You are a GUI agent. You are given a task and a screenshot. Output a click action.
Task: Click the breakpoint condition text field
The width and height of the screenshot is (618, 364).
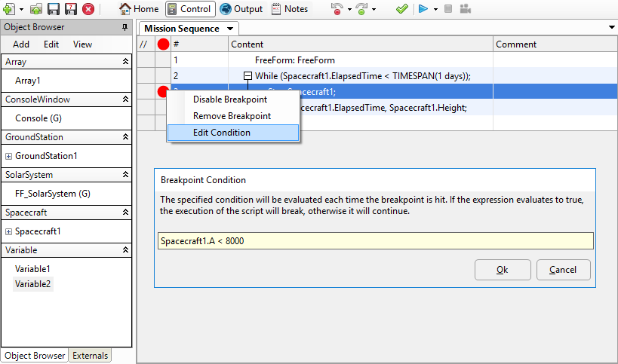tap(376, 241)
